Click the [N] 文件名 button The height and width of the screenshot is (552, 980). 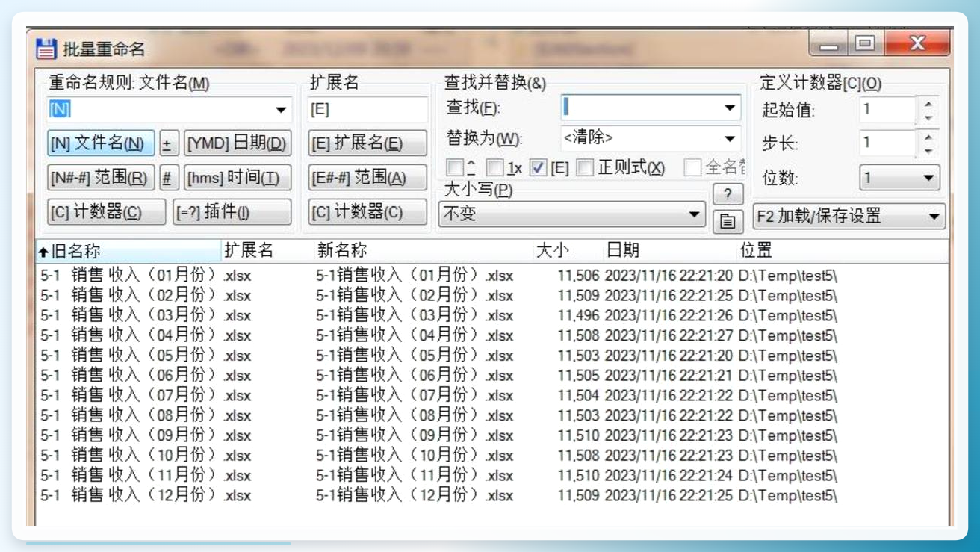tap(101, 143)
